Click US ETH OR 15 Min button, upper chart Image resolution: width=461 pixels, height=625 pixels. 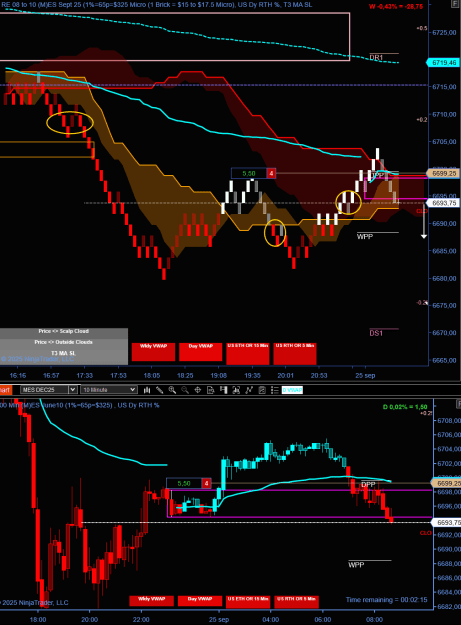(248, 354)
